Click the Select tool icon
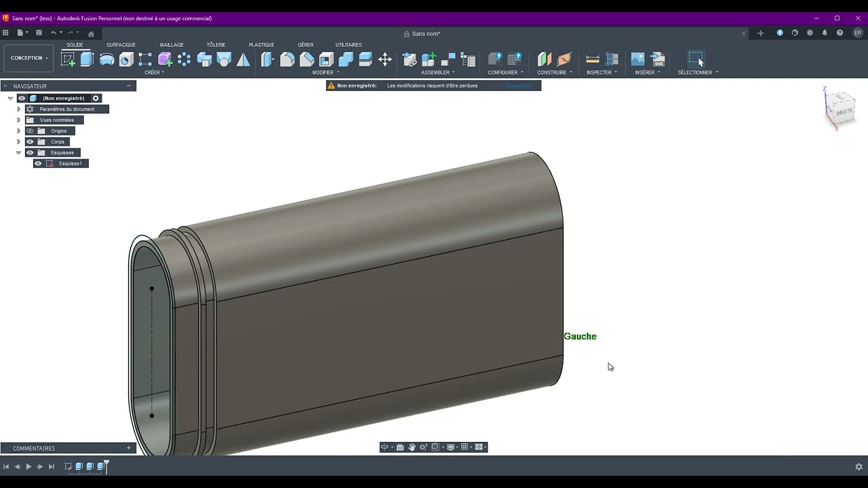 point(696,60)
